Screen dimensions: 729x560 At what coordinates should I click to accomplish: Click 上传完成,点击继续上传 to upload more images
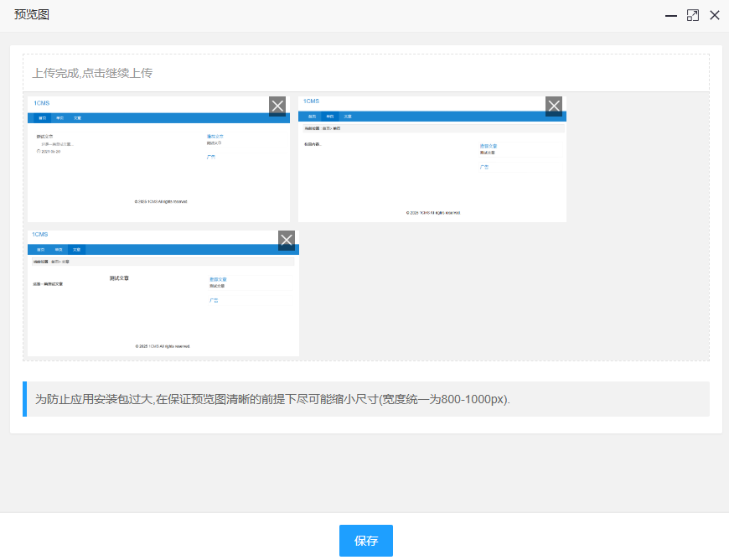92,73
